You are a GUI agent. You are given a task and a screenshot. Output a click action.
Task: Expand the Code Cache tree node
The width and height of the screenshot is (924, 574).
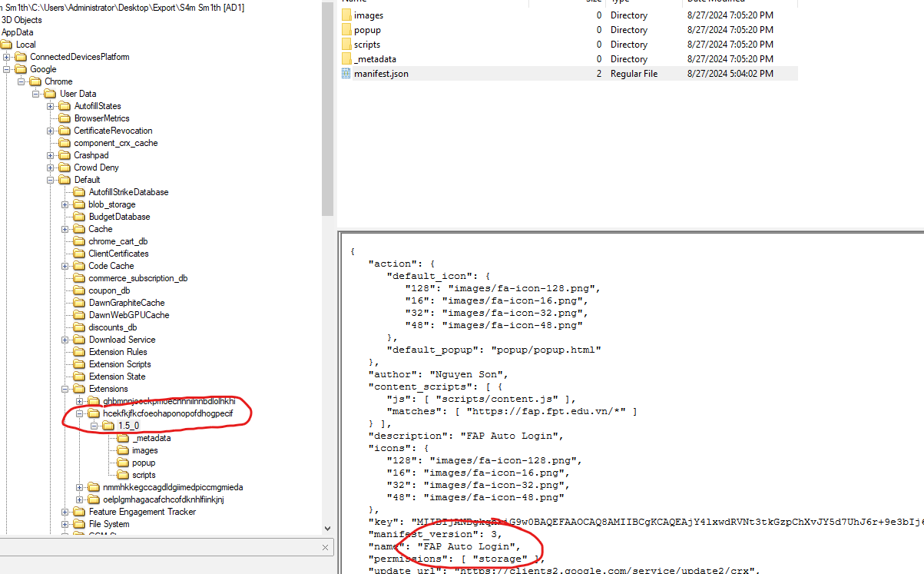coord(65,266)
